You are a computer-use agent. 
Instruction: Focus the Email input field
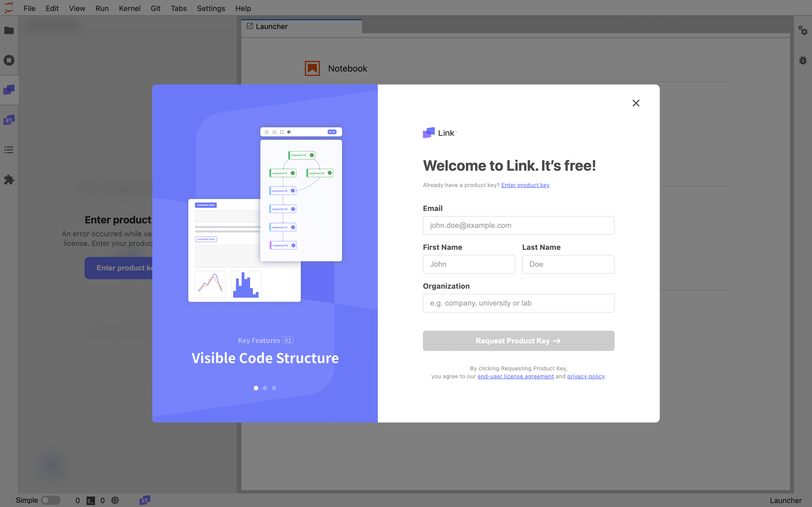pyautogui.click(x=518, y=225)
